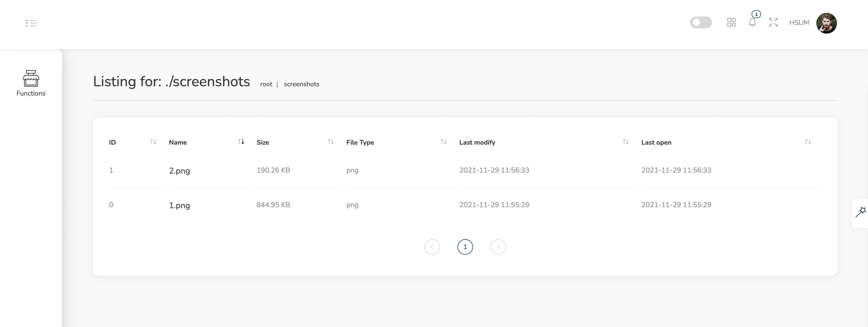Sort by File Type column arrows
The height and width of the screenshot is (327, 868).
point(444,142)
